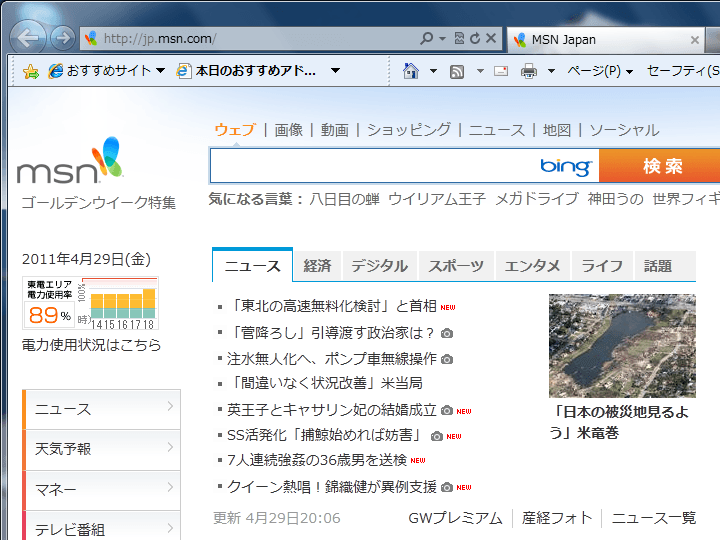Open trending term ウイリアム王子
The image size is (720, 540).
[x=437, y=199]
